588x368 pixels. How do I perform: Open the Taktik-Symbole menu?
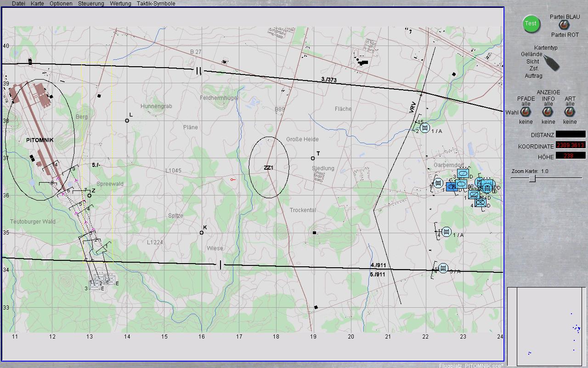click(156, 4)
